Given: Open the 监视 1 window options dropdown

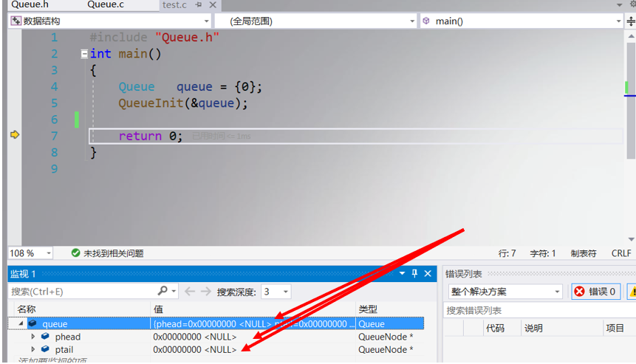Looking at the screenshot, I should click(x=402, y=274).
